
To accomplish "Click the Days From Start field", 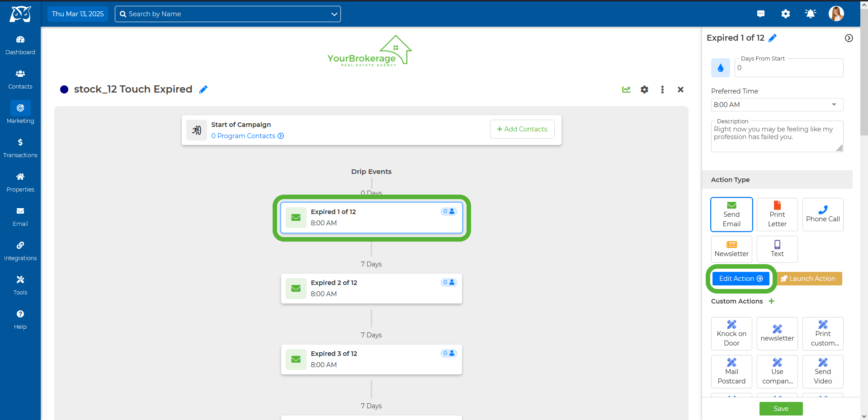I will [x=789, y=68].
